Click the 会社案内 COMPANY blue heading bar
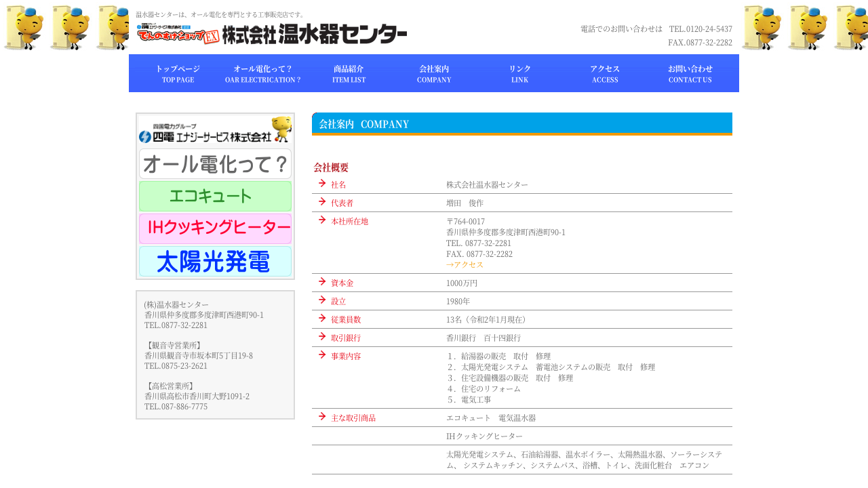This screenshot has width=868, height=488. pos(521,124)
